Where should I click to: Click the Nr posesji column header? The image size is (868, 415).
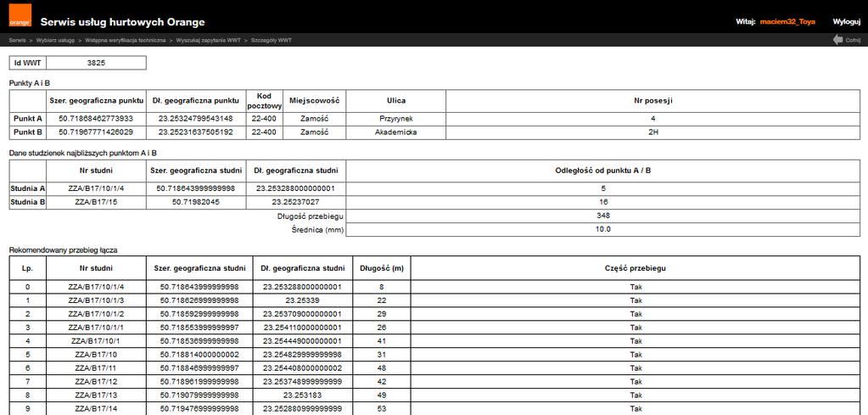(653, 101)
